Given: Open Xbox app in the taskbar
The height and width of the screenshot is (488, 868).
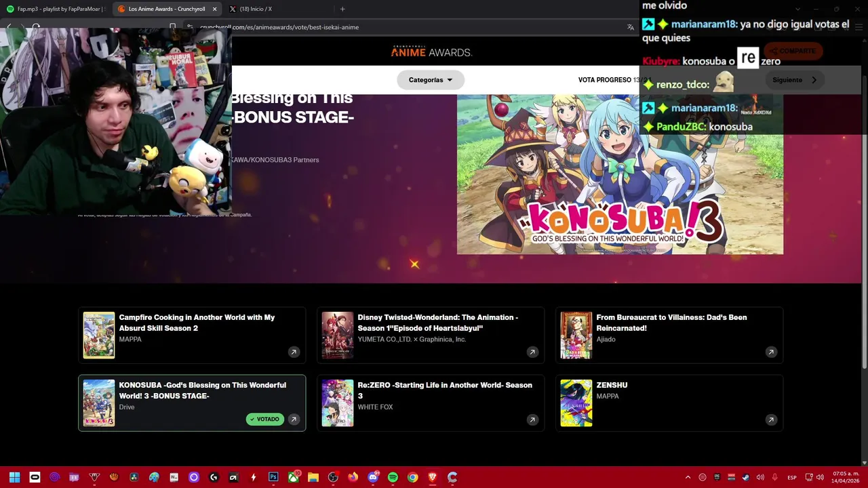Looking at the screenshot, I should point(293,477).
